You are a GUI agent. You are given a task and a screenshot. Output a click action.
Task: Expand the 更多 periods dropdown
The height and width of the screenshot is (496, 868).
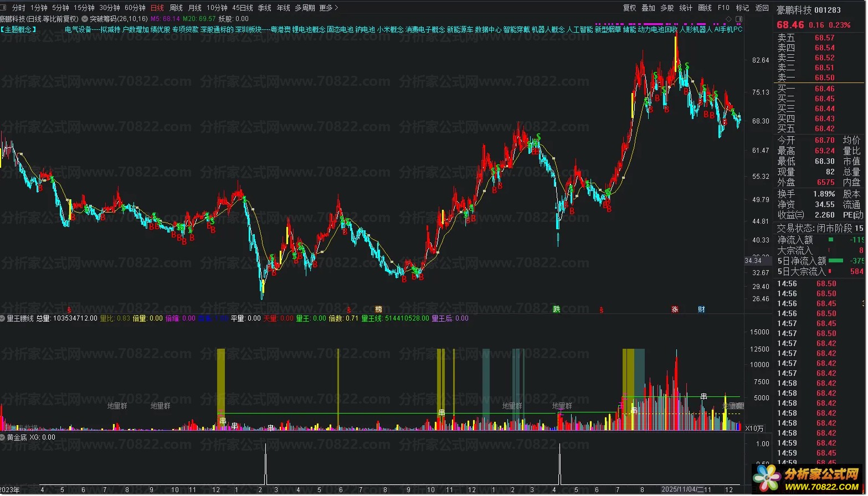point(328,8)
